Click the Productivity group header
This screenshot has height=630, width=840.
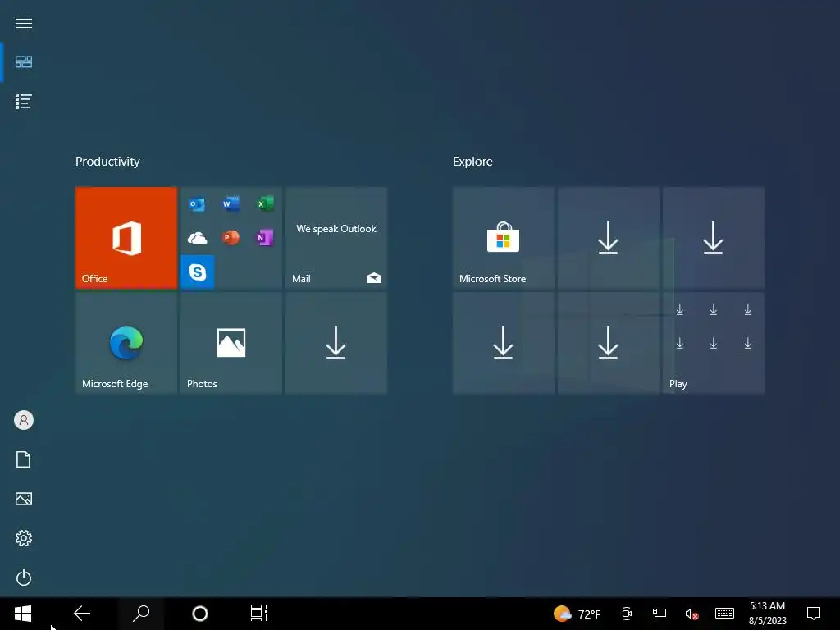[x=107, y=162]
